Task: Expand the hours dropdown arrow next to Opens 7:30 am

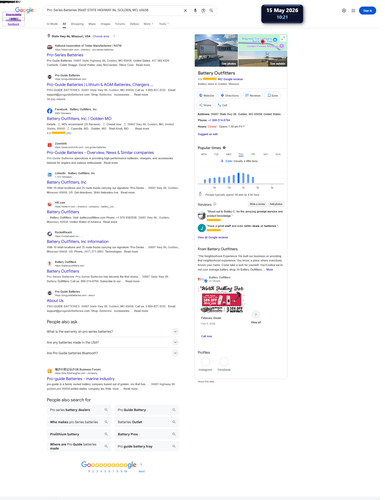Action: [x=244, y=127]
